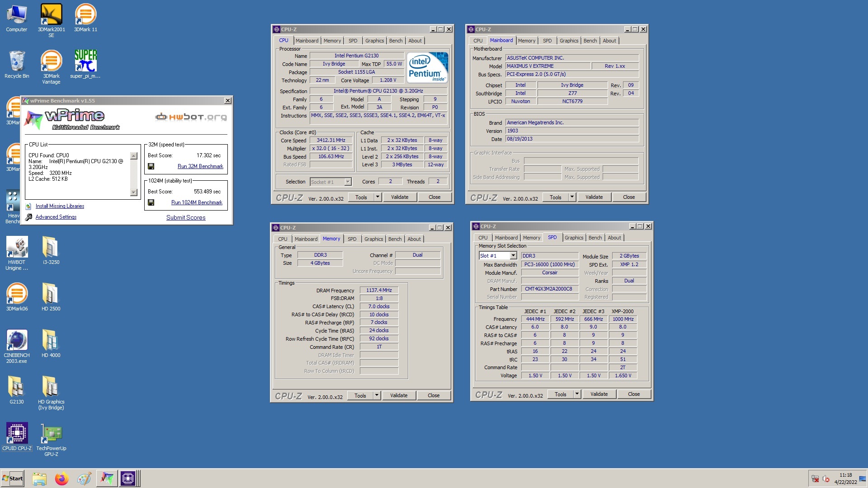The height and width of the screenshot is (488, 868).
Task: Click Close button in Mainboard window
Action: (629, 197)
